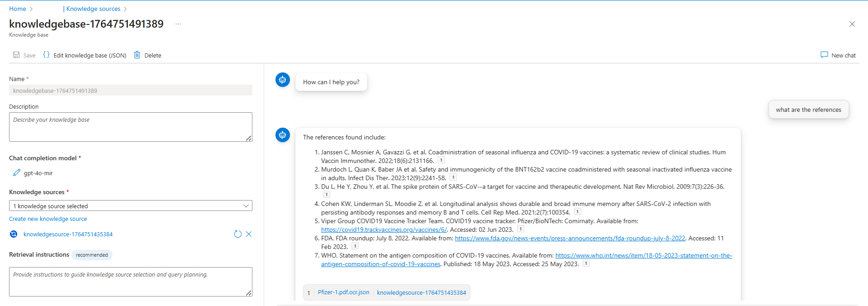The width and height of the screenshot is (868, 306).
Task: Open Knowledge sources breadcrumb
Action: pos(93,9)
